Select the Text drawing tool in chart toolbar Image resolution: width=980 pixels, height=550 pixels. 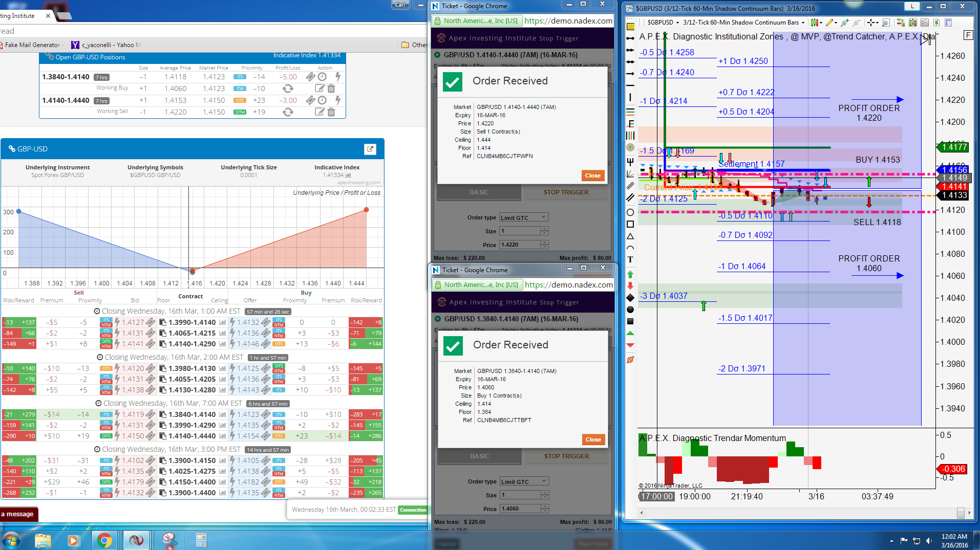[x=630, y=259]
